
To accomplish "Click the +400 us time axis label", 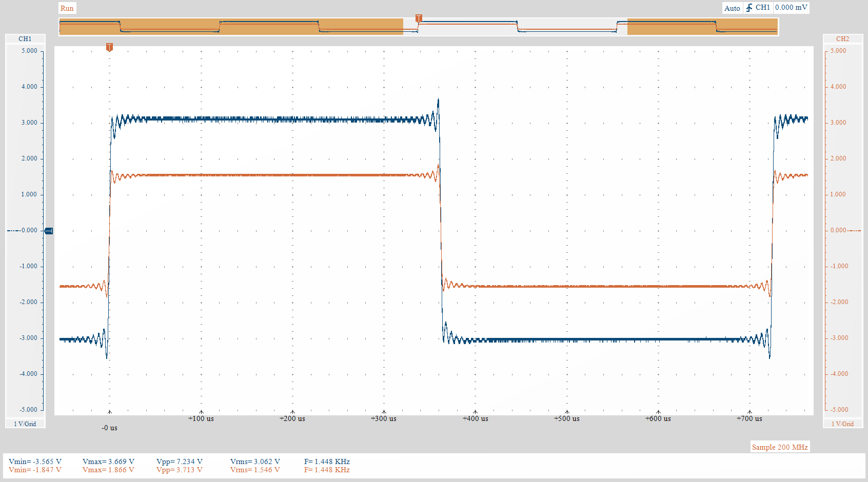I will (x=476, y=418).
